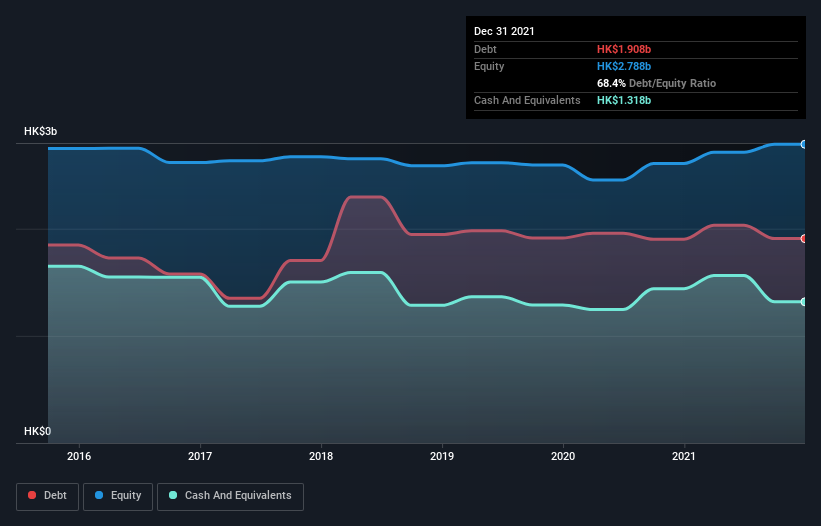Click the Debt data point at chart end

coord(804,239)
